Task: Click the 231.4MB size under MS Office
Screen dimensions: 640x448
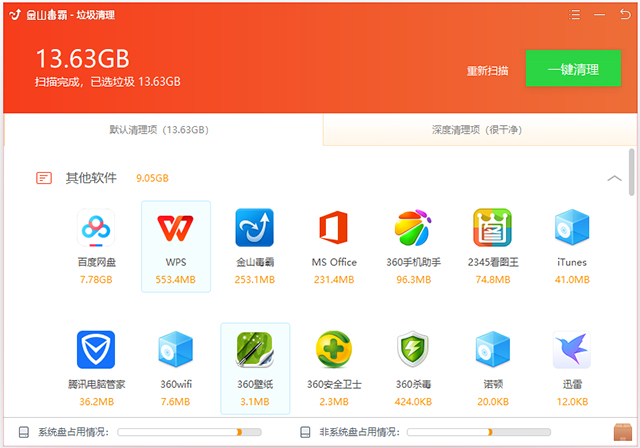Action: coord(334,280)
